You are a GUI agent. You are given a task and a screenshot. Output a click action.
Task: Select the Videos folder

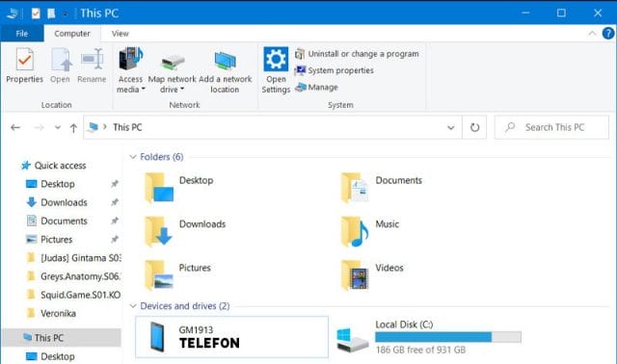(372, 274)
